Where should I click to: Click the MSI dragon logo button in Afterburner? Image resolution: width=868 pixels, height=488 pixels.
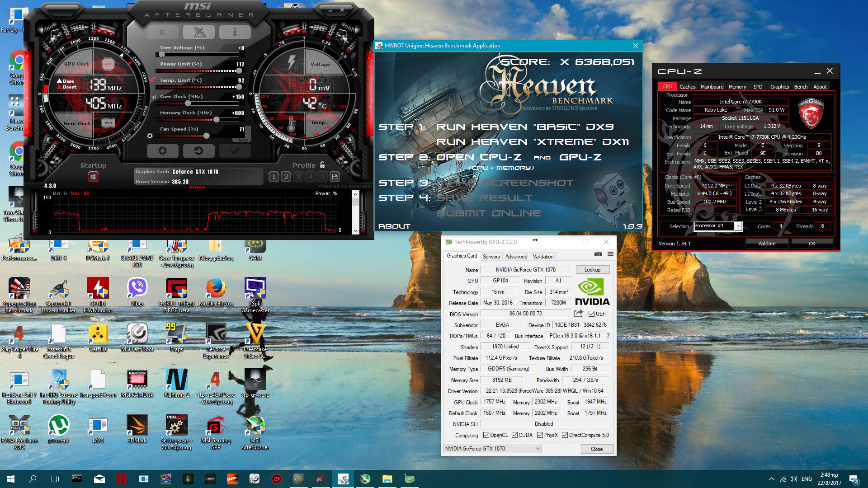[x=198, y=32]
